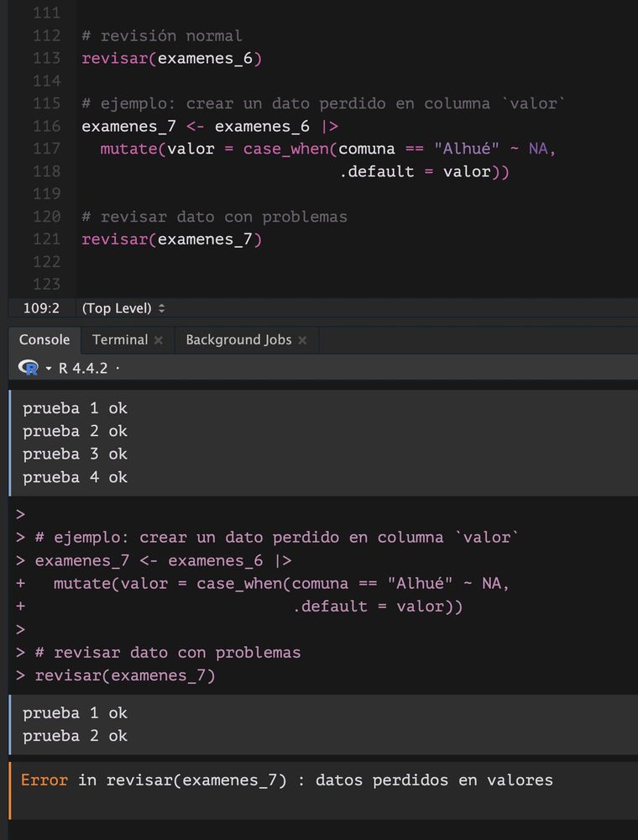Open the R version dropdown arrow

49,369
